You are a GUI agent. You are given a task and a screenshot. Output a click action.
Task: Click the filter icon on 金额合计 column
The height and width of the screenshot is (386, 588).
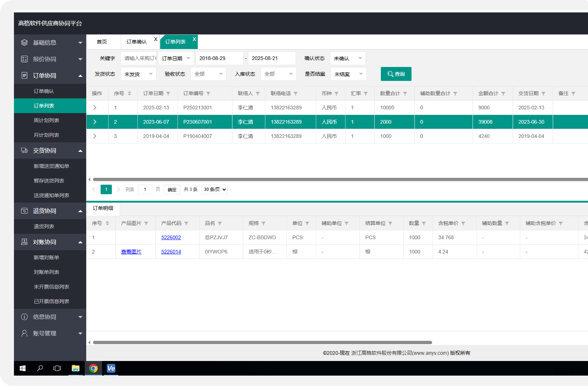coord(503,94)
